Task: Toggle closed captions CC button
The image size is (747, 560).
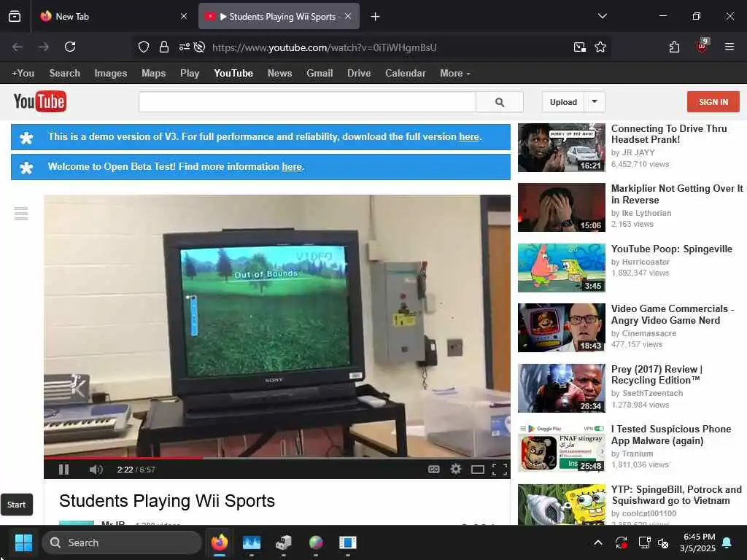Action: [x=433, y=470]
